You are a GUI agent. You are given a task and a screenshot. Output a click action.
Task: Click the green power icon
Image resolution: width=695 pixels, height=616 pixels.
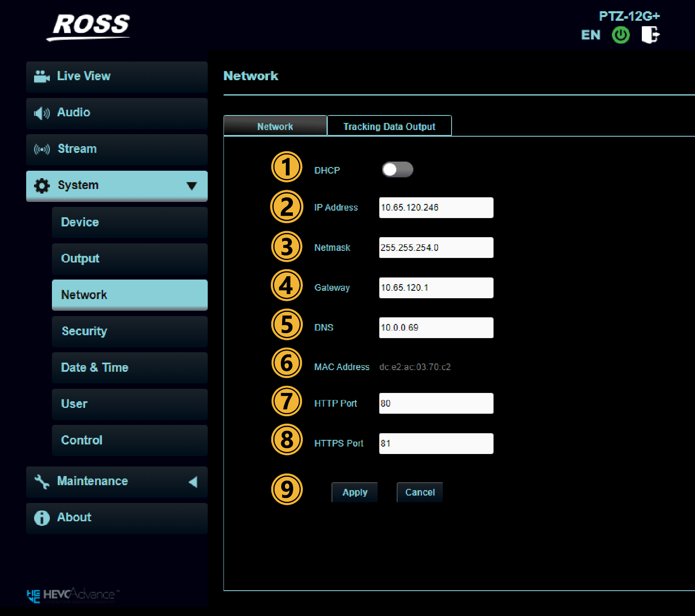(x=621, y=35)
